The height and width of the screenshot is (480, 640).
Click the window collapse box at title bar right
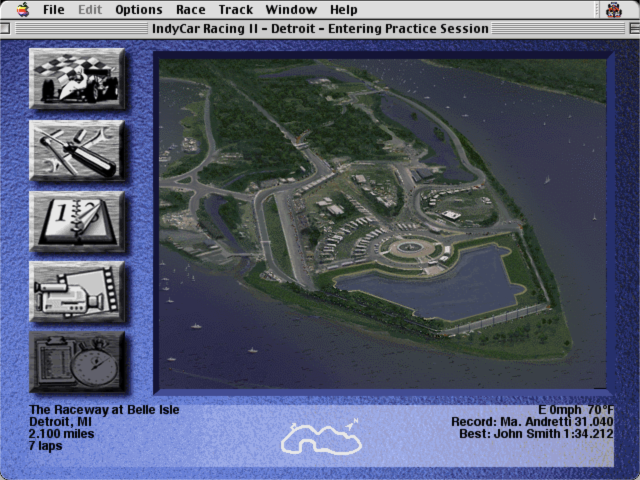point(635,29)
